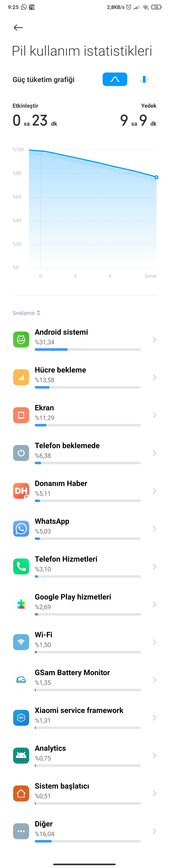This screenshot has width=169, height=868.
Task: Open the Diğer usage details
Action: [84, 831]
